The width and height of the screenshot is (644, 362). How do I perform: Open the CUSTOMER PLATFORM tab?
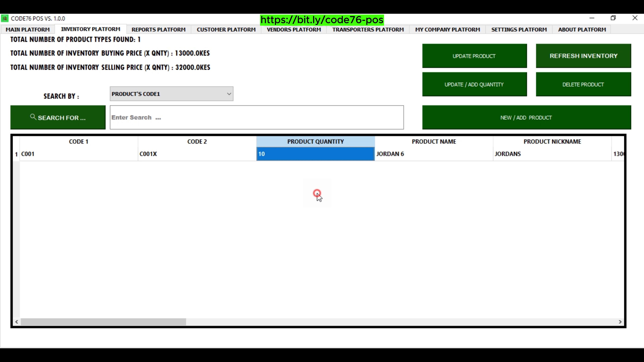(x=226, y=29)
